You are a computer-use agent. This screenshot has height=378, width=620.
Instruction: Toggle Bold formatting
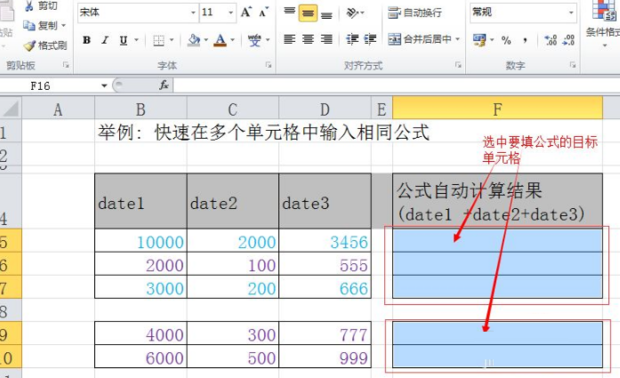pos(87,40)
